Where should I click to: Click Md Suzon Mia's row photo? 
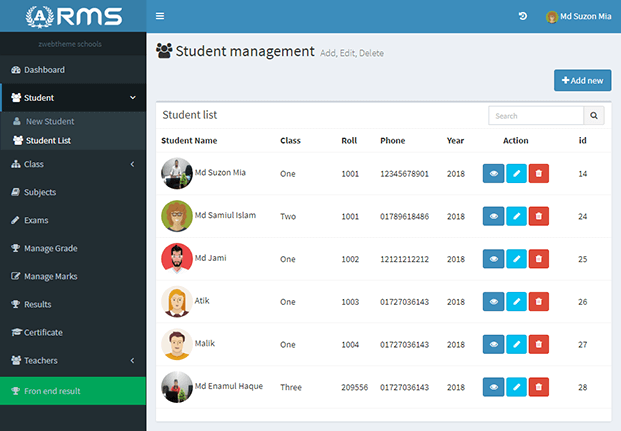[177, 174]
